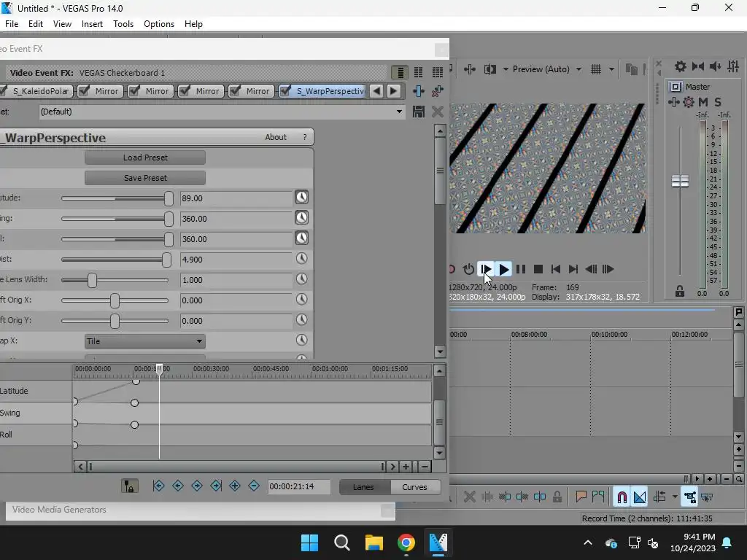Expand the overlays grid dropdown arrow
The width and height of the screenshot is (747, 560).
611,69
